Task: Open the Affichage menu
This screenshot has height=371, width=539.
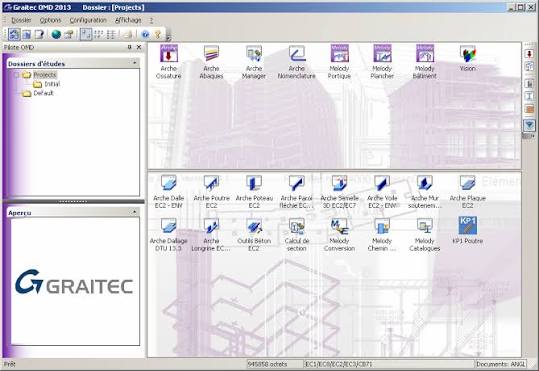Action: (128, 20)
